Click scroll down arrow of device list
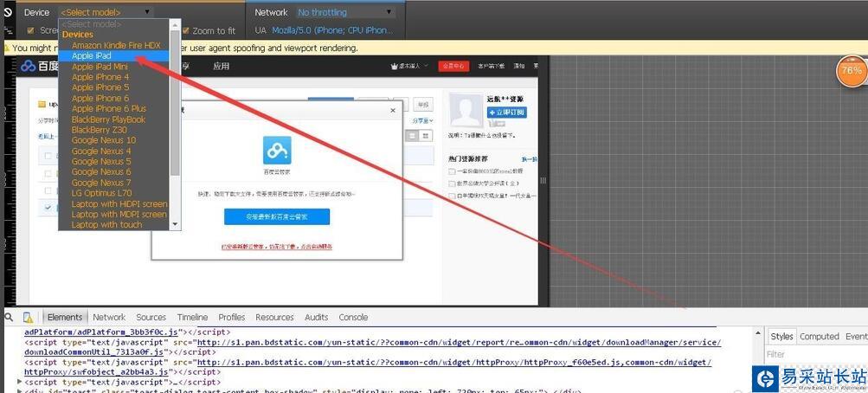This screenshot has height=393, width=868. (176, 225)
